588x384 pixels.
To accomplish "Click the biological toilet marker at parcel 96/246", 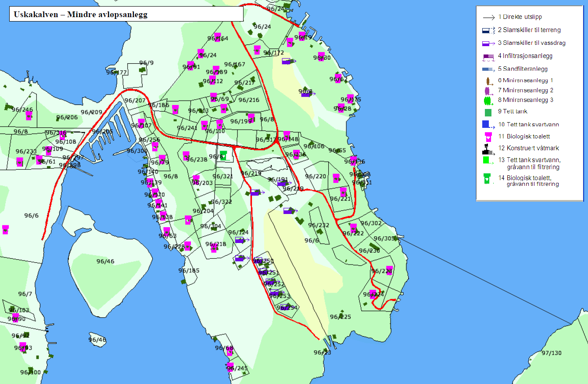I will 29,116.
